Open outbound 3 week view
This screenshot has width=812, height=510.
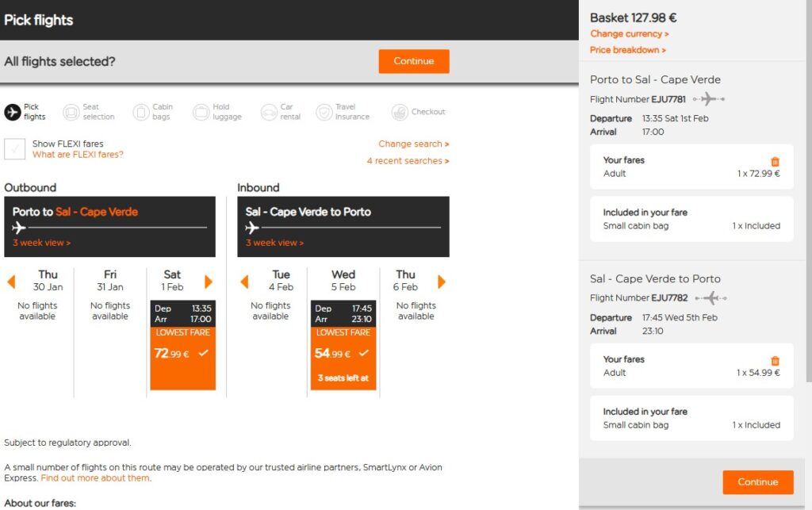pyautogui.click(x=41, y=243)
